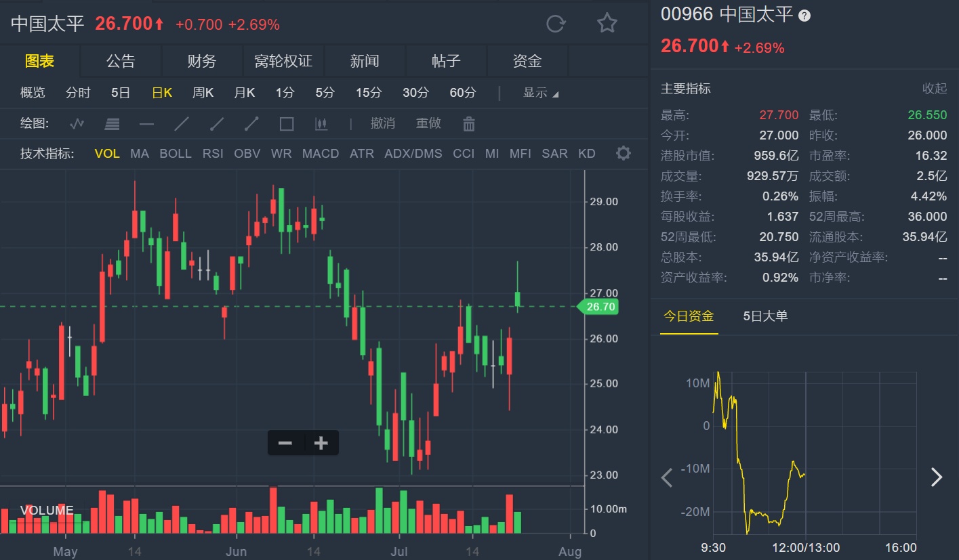Open the technical indicator settings gear

click(623, 153)
